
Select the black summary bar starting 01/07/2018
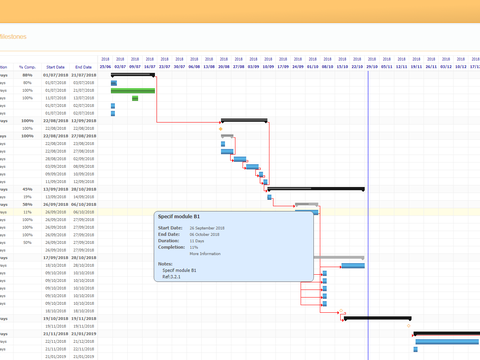point(133,75)
